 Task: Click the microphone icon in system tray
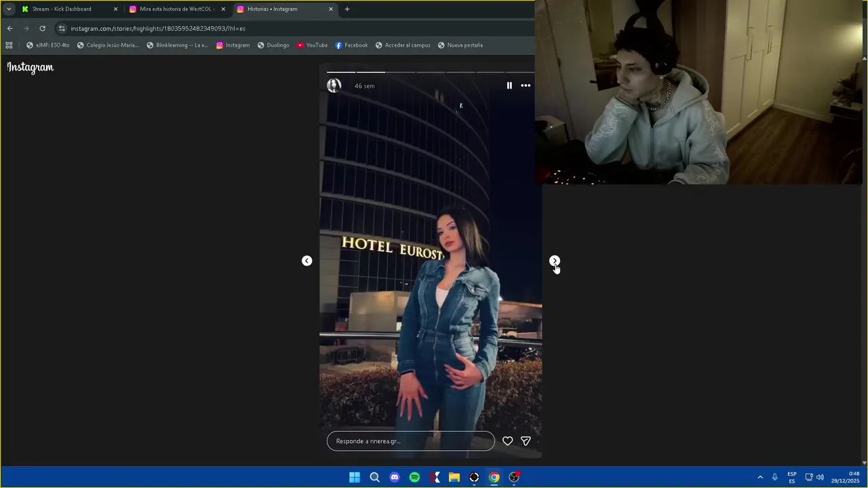click(x=774, y=477)
